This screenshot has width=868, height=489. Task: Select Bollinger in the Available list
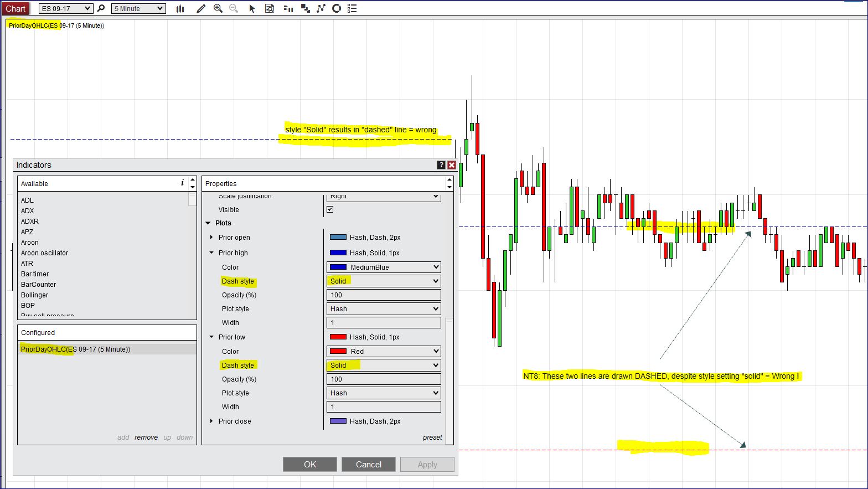(34, 295)
